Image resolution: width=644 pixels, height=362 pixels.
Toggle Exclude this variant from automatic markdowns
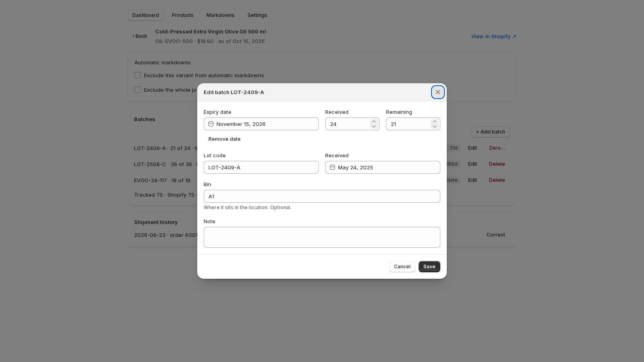point(138,75)
